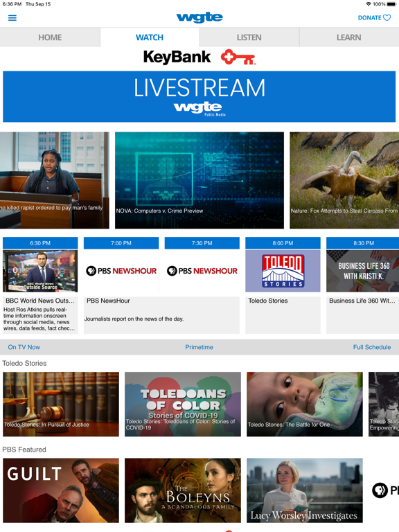This screenshot has height=532, width=399.
Task: Select the 7:00 PM schedule slot header
Action: click(121, 243)
